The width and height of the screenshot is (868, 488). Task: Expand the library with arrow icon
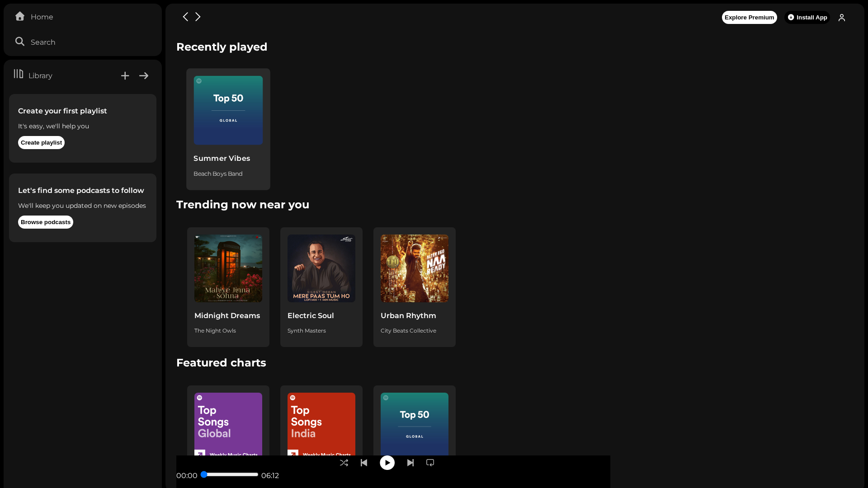coord(144,76)
